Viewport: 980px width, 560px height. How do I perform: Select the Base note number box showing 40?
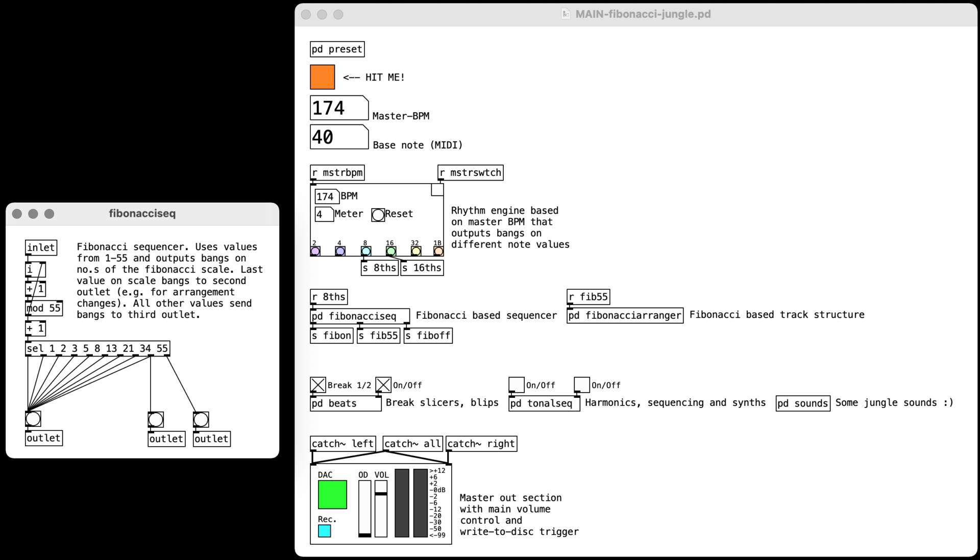coord(339,137)
